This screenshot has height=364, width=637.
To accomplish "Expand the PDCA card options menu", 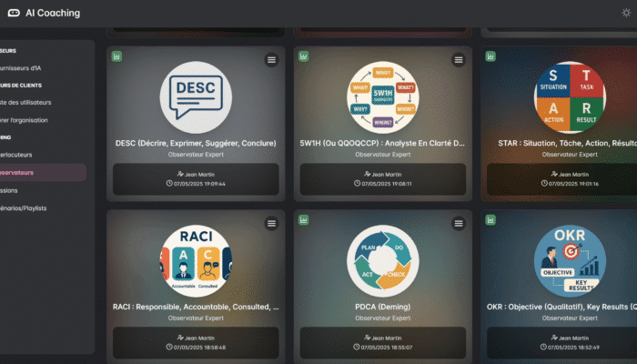I will [458, 224].
